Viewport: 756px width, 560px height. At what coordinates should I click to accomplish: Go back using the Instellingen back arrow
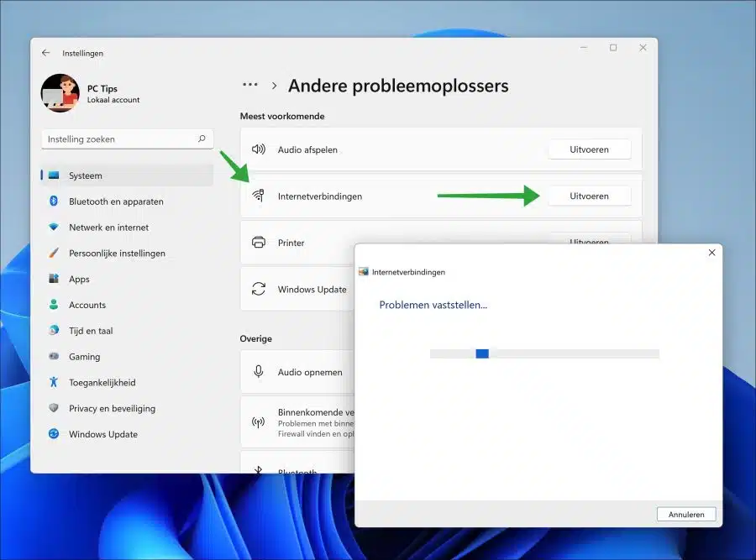click(x=46, y=53)
